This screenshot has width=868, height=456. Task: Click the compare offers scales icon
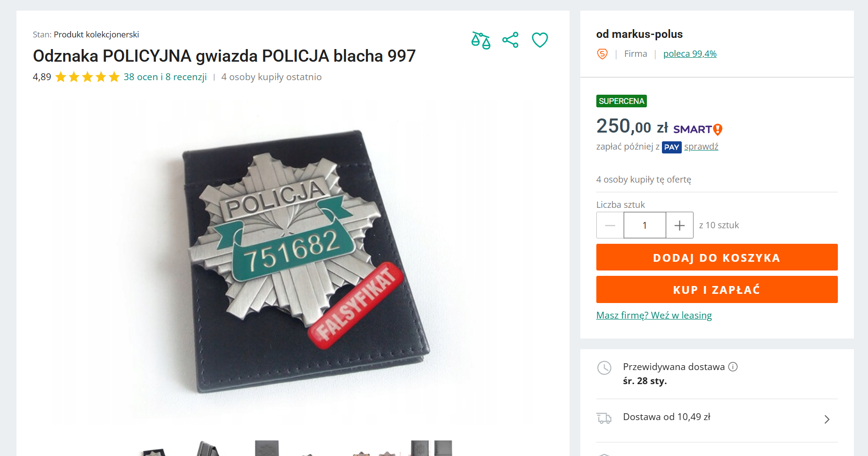481,40
